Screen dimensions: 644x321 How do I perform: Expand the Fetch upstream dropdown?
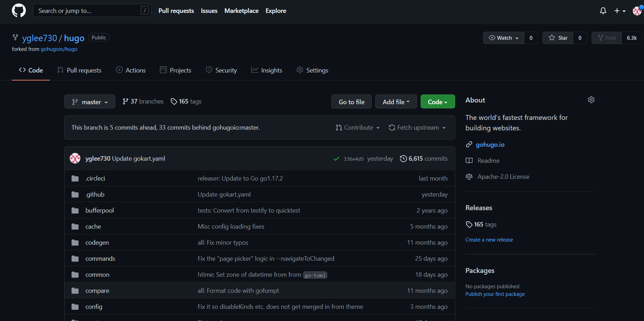(x=417, y=128)
